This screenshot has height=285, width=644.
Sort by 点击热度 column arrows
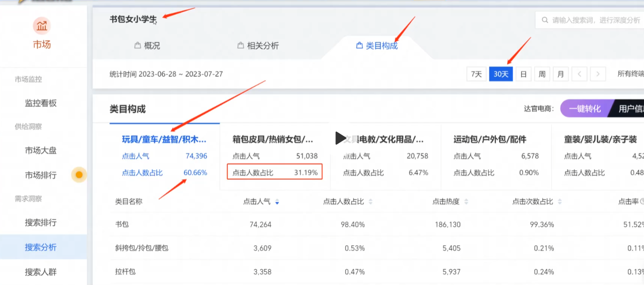point(466,202)
